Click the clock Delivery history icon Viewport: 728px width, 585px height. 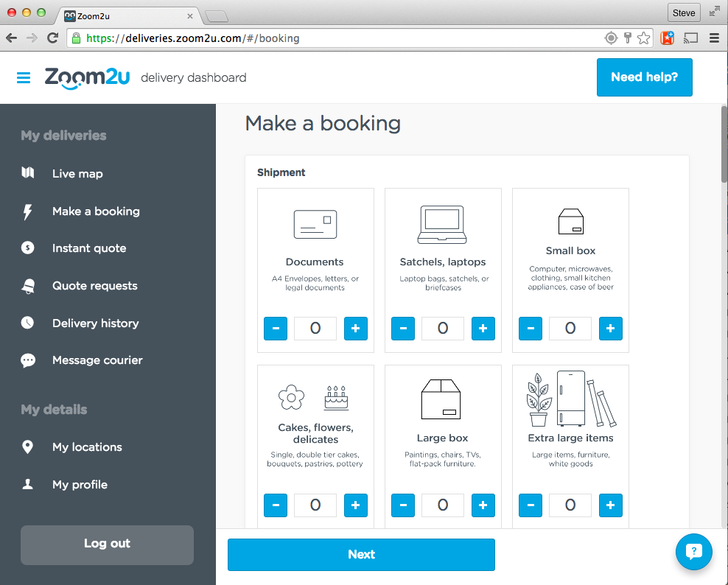(x=28, y=323)
